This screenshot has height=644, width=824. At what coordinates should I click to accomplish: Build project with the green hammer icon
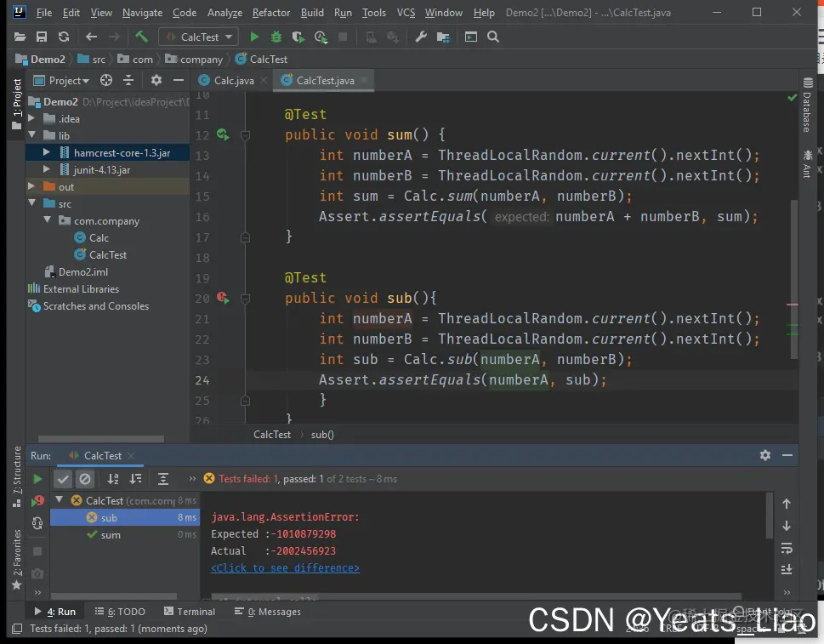[141, 37]
